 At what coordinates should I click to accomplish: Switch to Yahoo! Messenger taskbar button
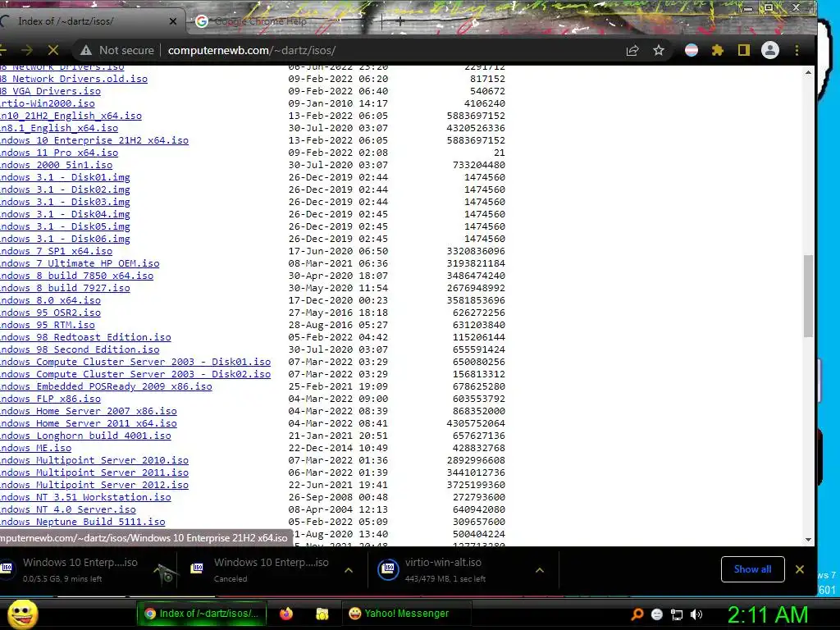click(406, 614)
